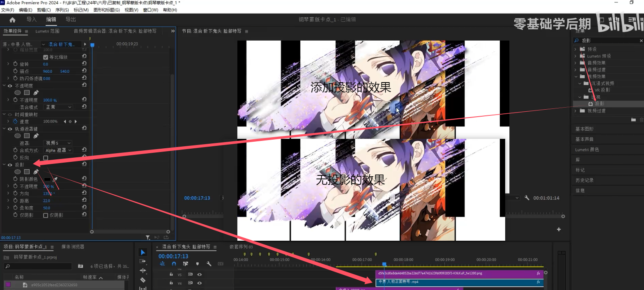644x290 pixels.
Task: Open the program monitor button editor plus
Action: click(x=559, y=229)
